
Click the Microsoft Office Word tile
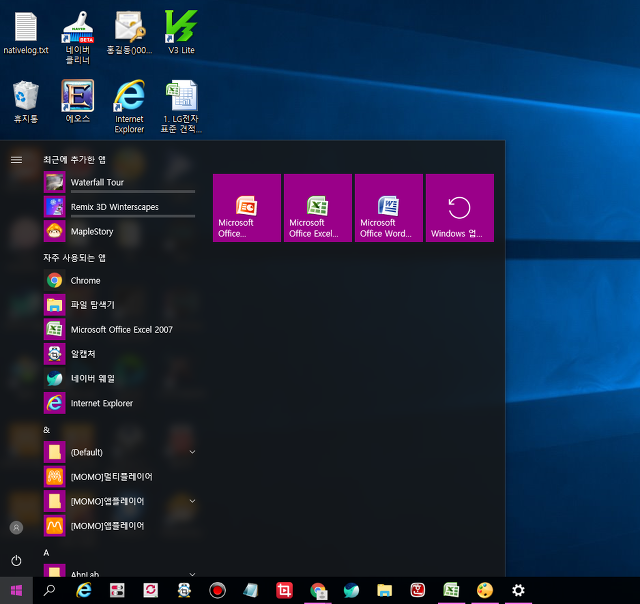389,208
